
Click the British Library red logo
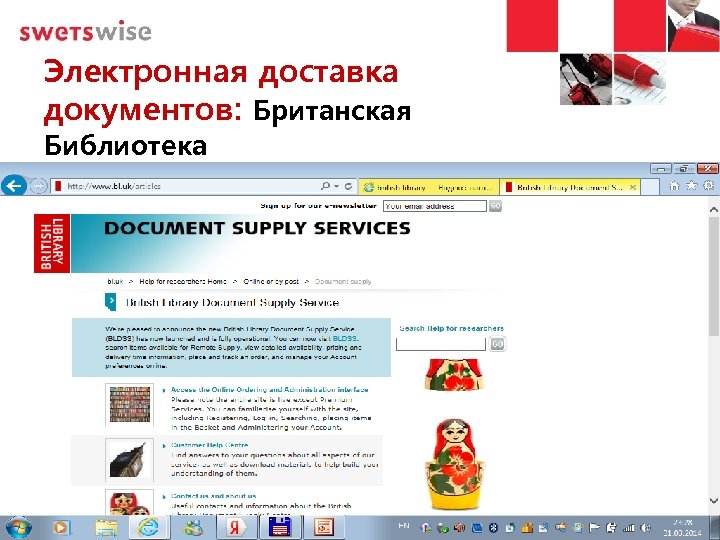(x=52, y=243)
